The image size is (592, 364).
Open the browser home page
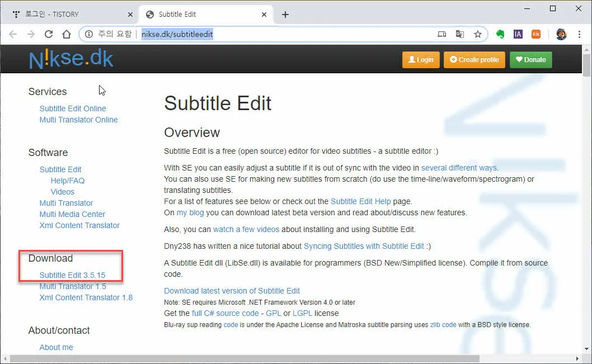tap(67, 34)
